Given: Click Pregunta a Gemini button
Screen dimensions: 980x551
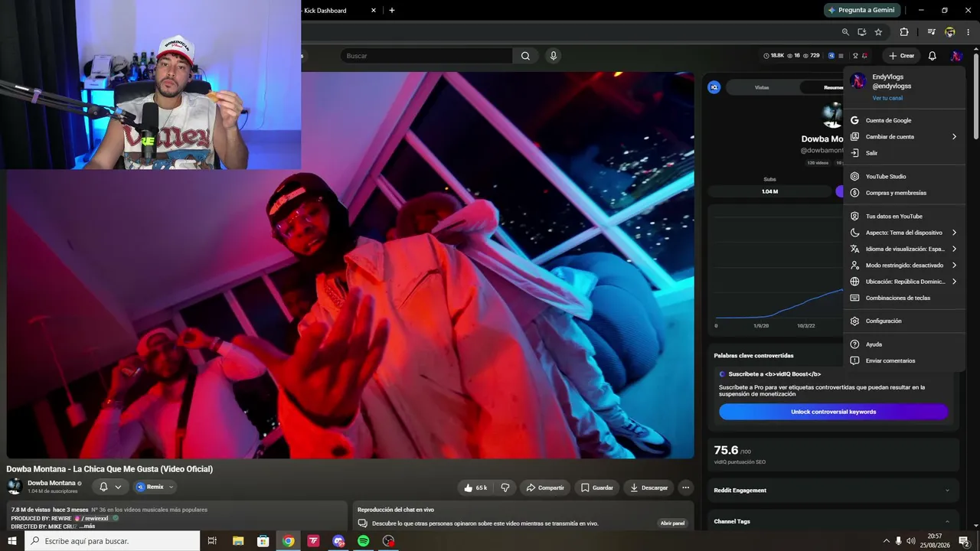Looking at the screenshot, I should [x=861, y=10].
